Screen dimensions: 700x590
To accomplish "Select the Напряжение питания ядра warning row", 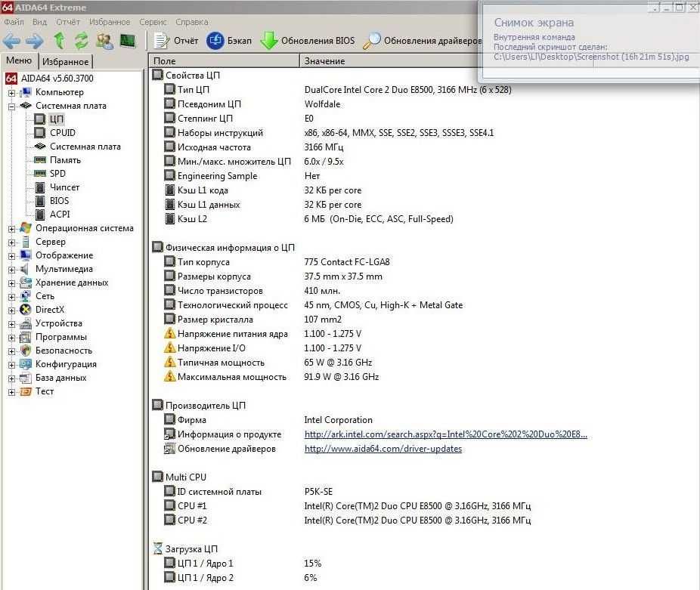I will [263, 334].
